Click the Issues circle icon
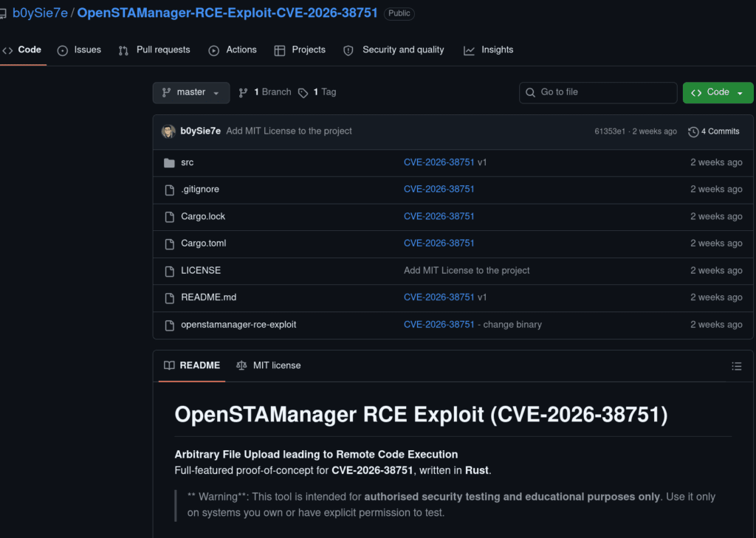The image size is (756, 538). pyautogui.click(x=63, y=51)
